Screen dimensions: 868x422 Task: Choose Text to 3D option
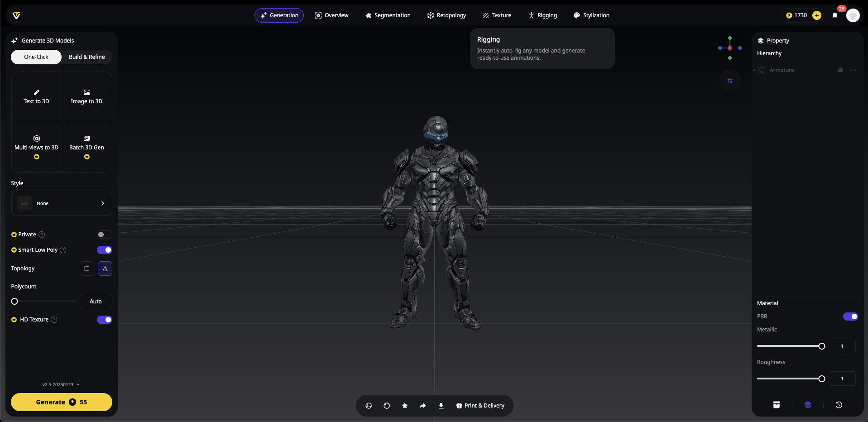point(36,97)
